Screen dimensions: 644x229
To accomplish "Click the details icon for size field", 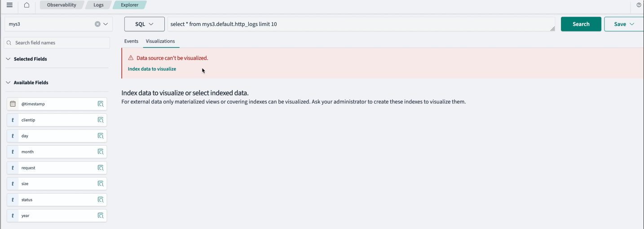I will click(x=101, y=184).
